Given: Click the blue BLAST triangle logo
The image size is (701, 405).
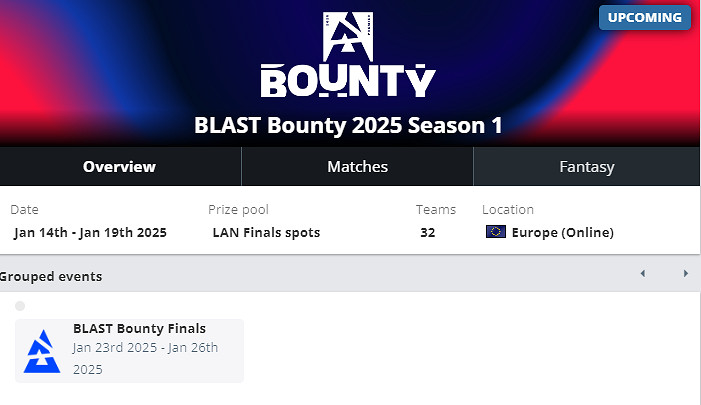Looking at the screenshot, I should [41, 351].
